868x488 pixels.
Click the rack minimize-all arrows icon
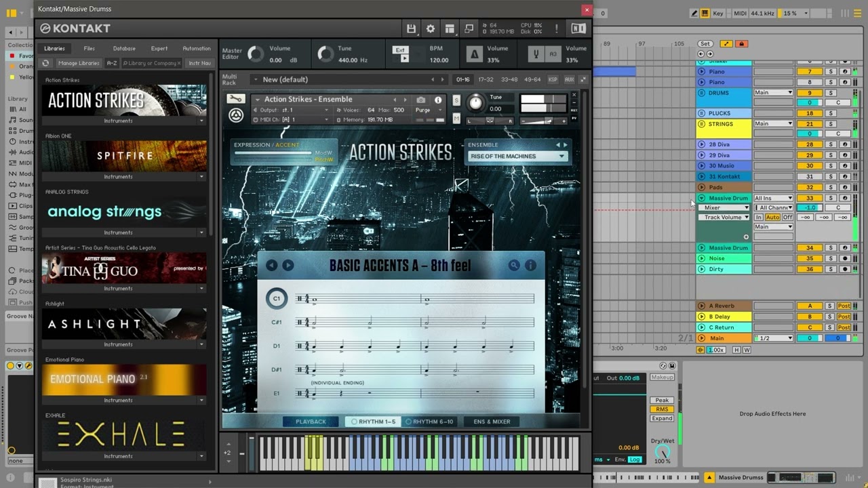583,79
